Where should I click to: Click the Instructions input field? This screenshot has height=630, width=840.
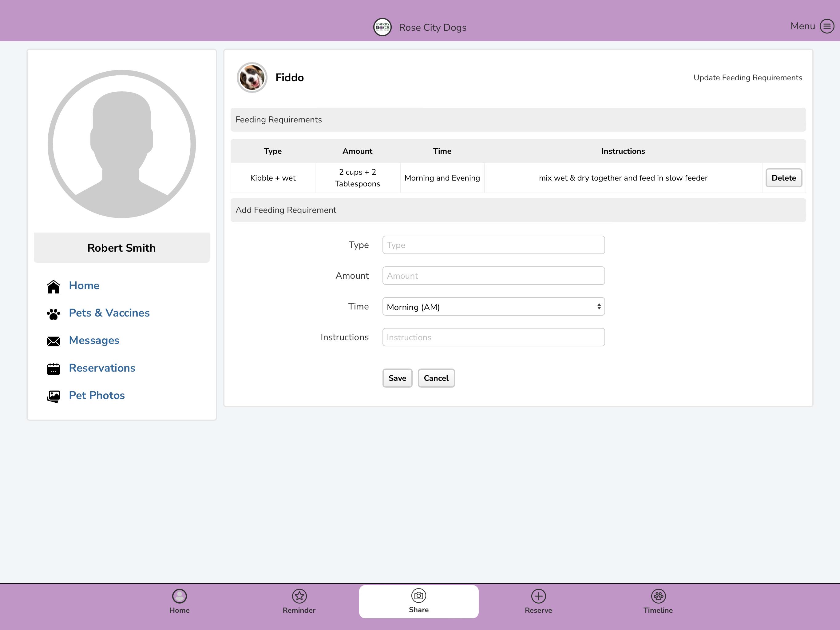pyautogui.click(x=493, y=337)
